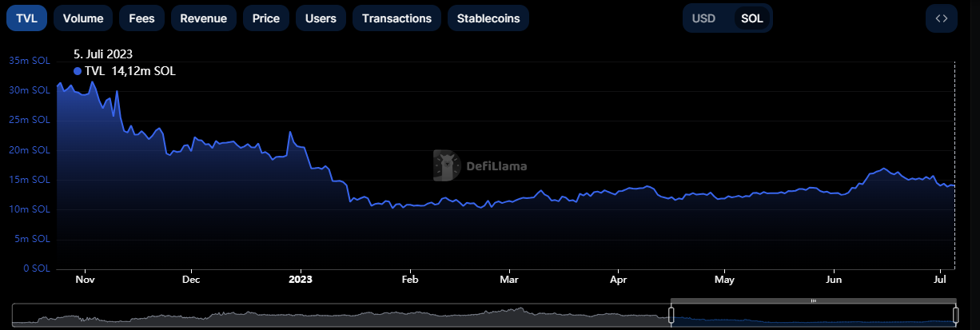The width and height of the screenshot is (980, 330).
Task: Click the '25m SOL' axis label
Action: (x=30, y=120)
